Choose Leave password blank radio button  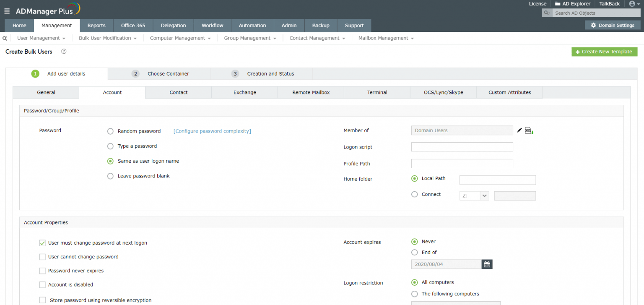(x=110, y=176)
